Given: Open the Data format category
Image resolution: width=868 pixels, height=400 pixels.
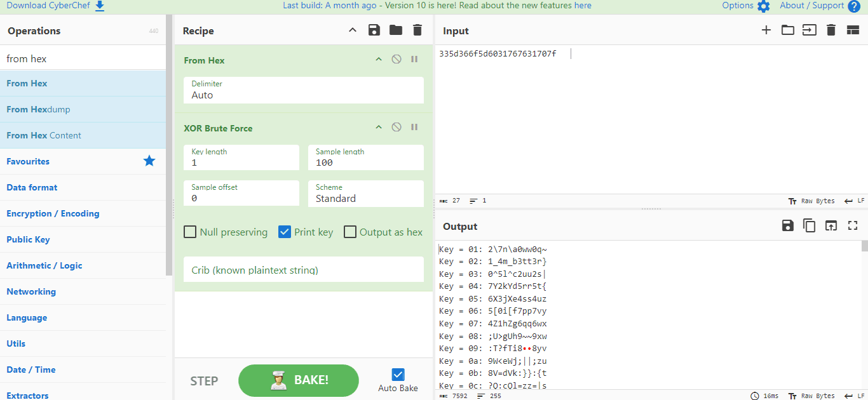Looking at the screenshot, I should click(x=32, y=187).
